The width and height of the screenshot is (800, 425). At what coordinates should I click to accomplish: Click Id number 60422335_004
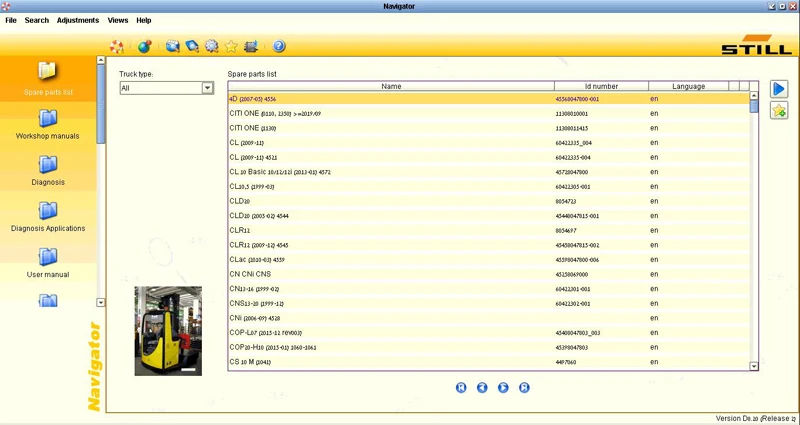(x=573, y=143)
